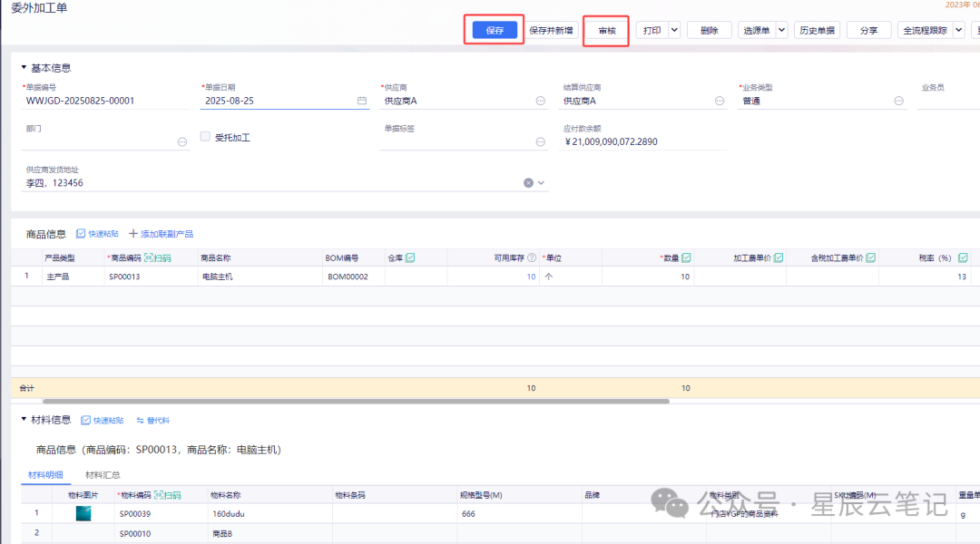Open the 业务类型 lookup icon
The height and width of the screenshot is (544, 980).
[898, 101]
